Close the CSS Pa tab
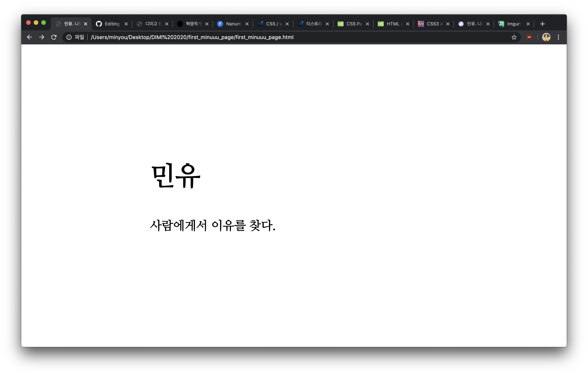The height and width of the screenshot is (375, 588). coord(367,24)
